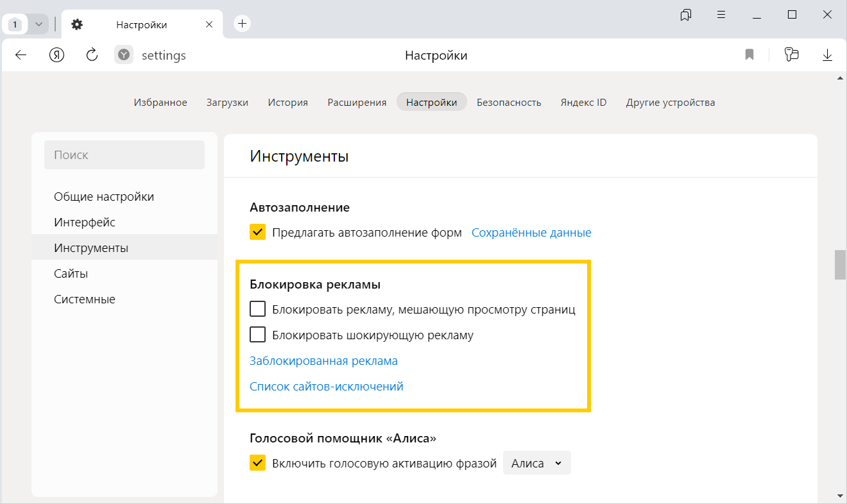The image size is (847, 504).
Task: Reload the page with the refresh icon
Action: [92, 55]
